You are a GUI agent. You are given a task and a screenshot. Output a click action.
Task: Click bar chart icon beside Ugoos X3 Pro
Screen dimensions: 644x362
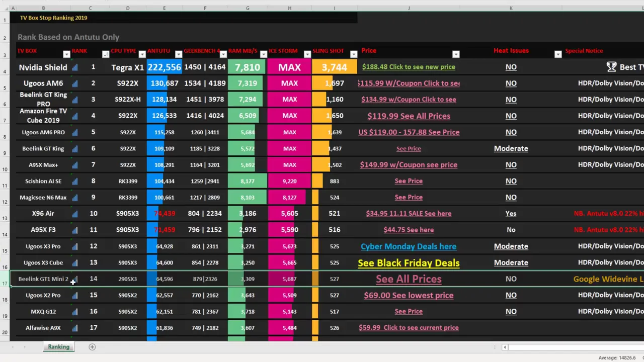(x=75, y=246)
